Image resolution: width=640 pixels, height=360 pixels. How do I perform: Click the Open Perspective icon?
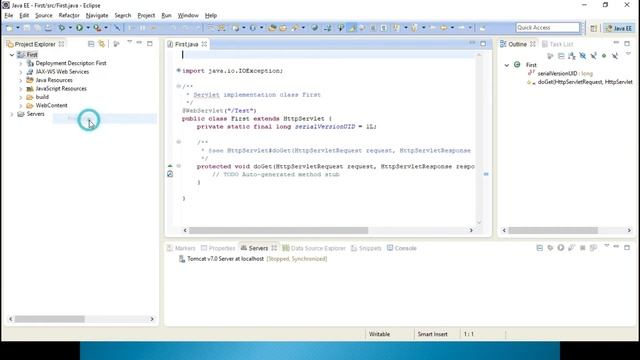tap(593, 28)
